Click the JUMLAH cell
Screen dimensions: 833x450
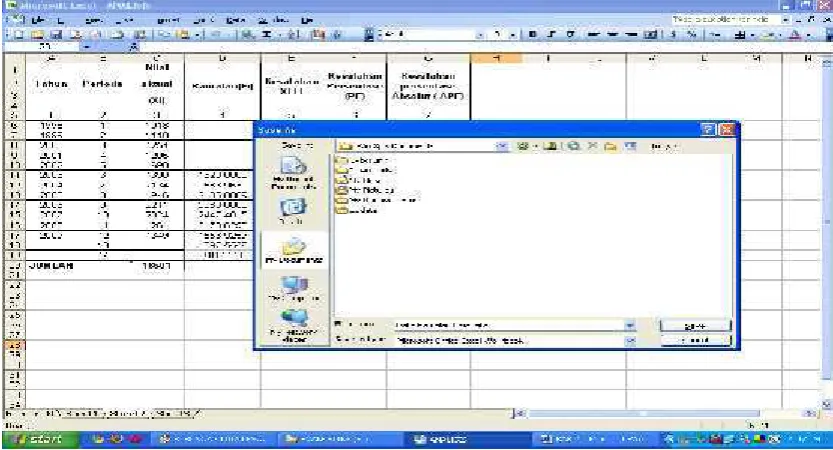click(x=50, y=266)
